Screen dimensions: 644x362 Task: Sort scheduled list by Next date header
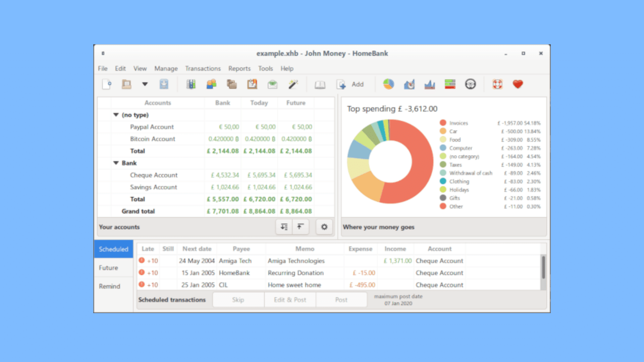(197, 249)
